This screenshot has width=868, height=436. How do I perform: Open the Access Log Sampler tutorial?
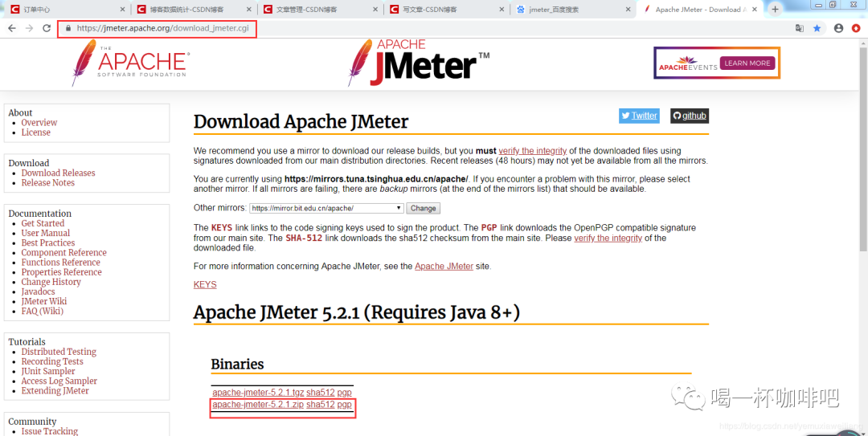(x=59, y=381)
